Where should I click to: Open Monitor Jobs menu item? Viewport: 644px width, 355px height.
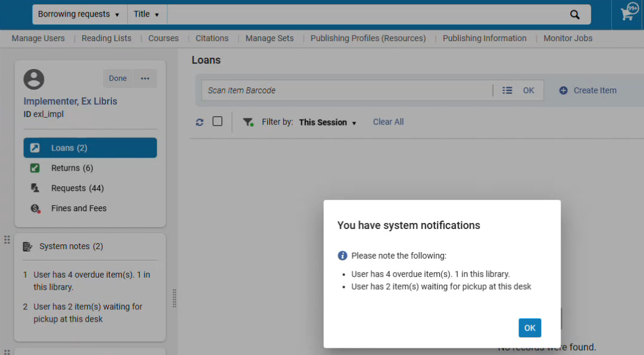pos(568,38)
